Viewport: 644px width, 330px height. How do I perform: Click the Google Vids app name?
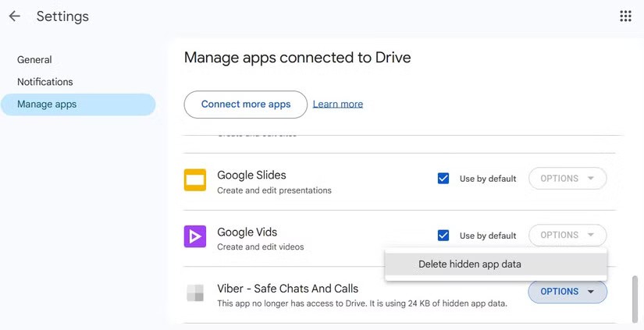tap(247, 232)
